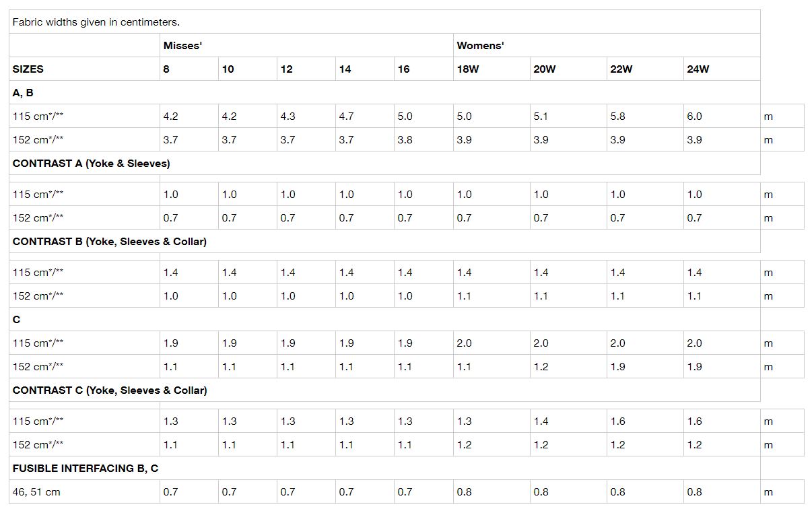Viewport: 812px width, 513px height.
Task: Select the 24W size header
Action: point(698,69)
